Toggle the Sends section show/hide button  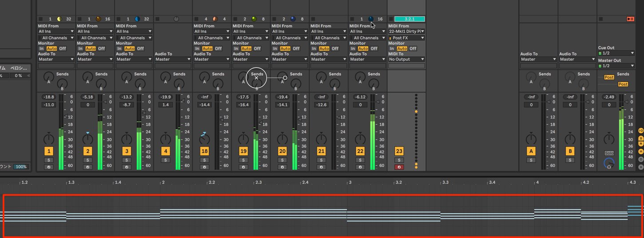click(x=641, y=138)
